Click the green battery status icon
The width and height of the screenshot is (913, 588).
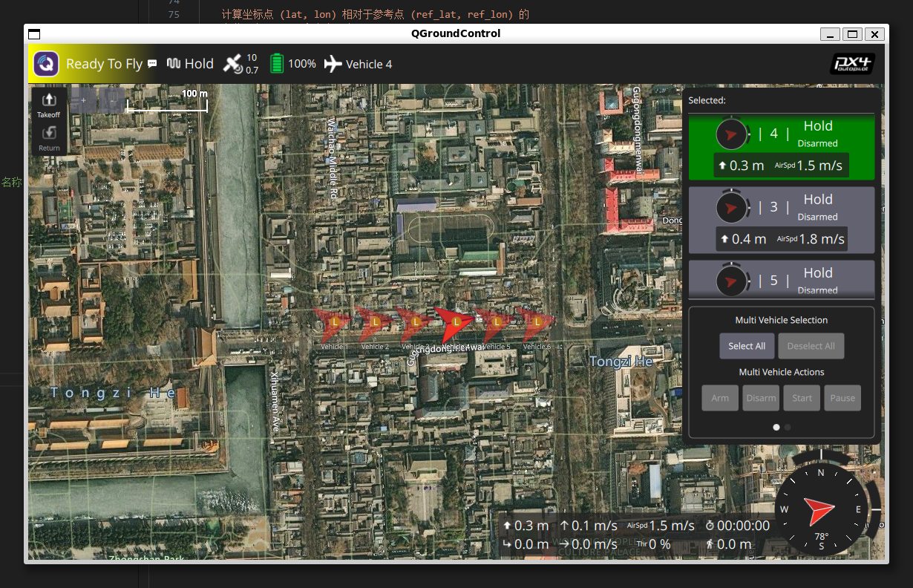[277, 64]
